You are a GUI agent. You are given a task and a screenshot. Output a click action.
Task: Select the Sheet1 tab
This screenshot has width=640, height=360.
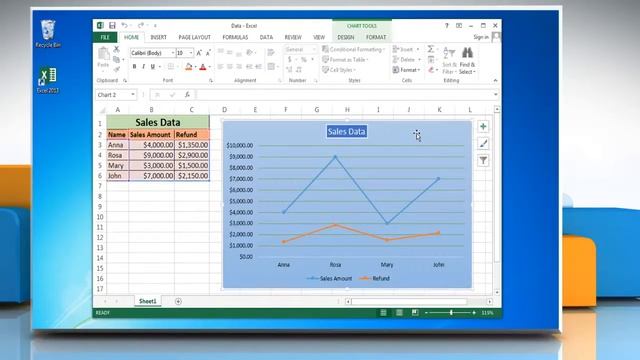[x=147, y=301]
